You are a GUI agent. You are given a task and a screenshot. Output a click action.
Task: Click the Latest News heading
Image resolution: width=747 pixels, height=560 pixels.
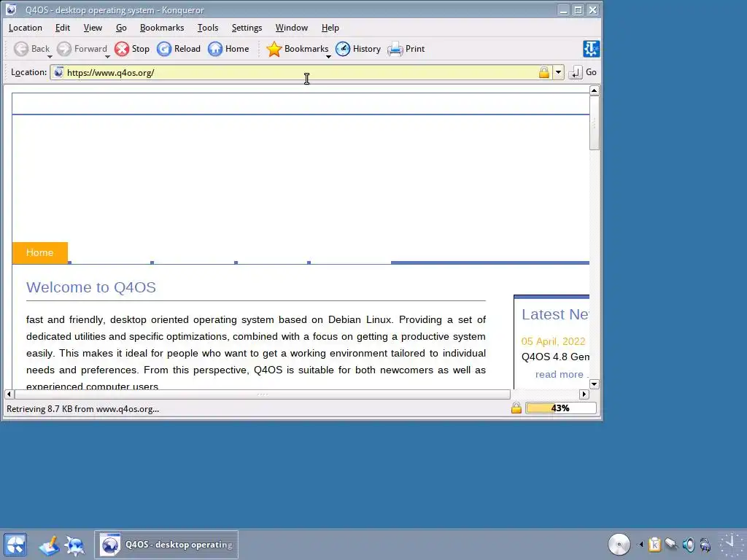tap(555, 314)
